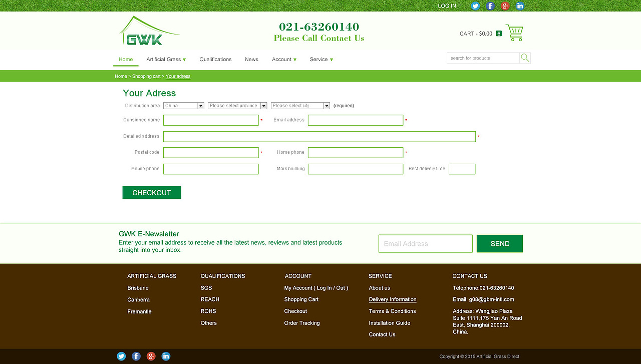Open the footer Shopping Cart link
Image resolution: width=641 pixels, height=364 pixels.
[x=301, y=299]
